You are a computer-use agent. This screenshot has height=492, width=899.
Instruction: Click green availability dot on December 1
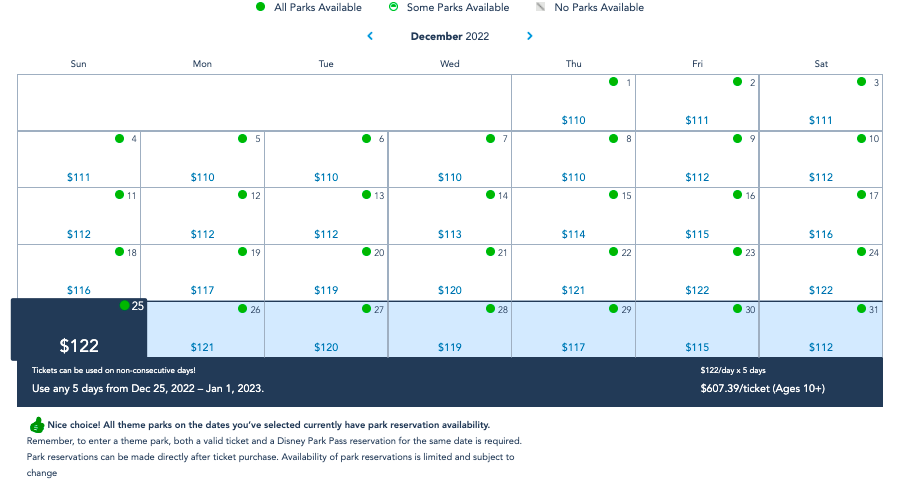pos(614,82)
